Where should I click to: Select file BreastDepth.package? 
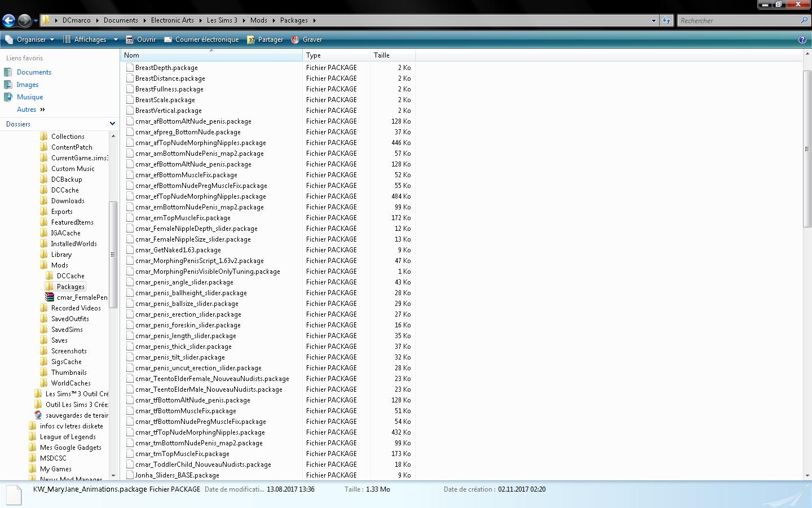point(166,68)
